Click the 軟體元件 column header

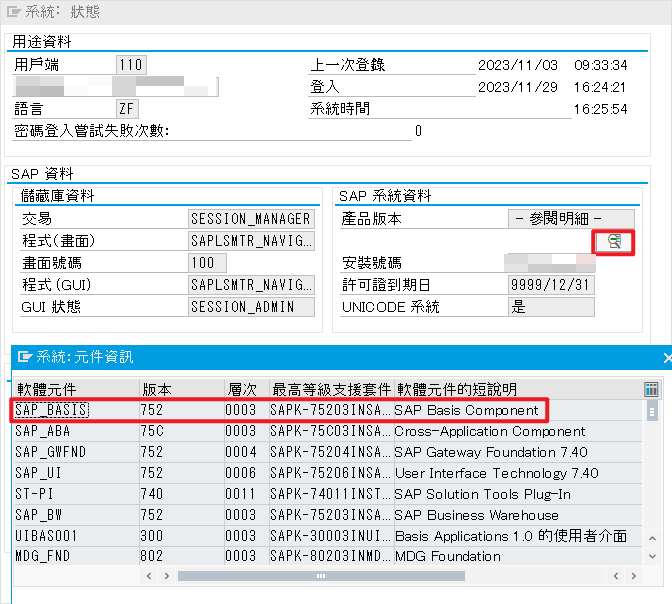pyautogui.click(x=77, y=389)
